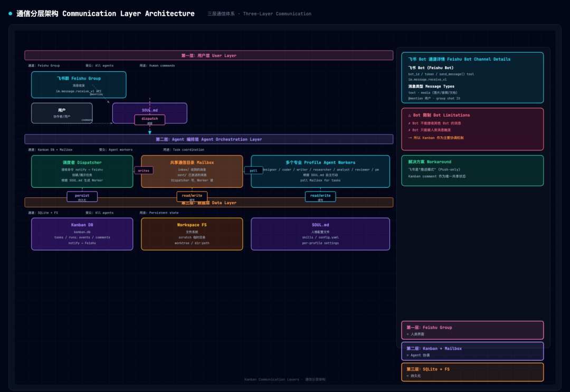Select legend card 第三层: SQLite + FS
The height and width of the screenshot is (392, 570).
coord(472,372)
